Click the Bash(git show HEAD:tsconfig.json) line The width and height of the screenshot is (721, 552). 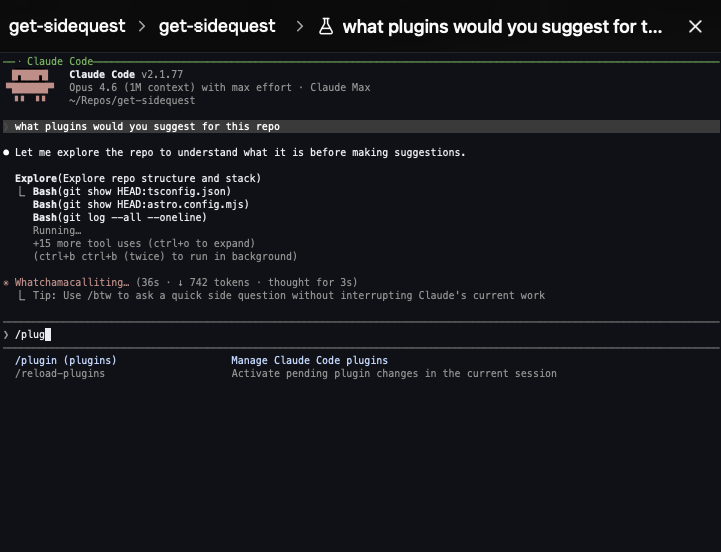point(131,191)
